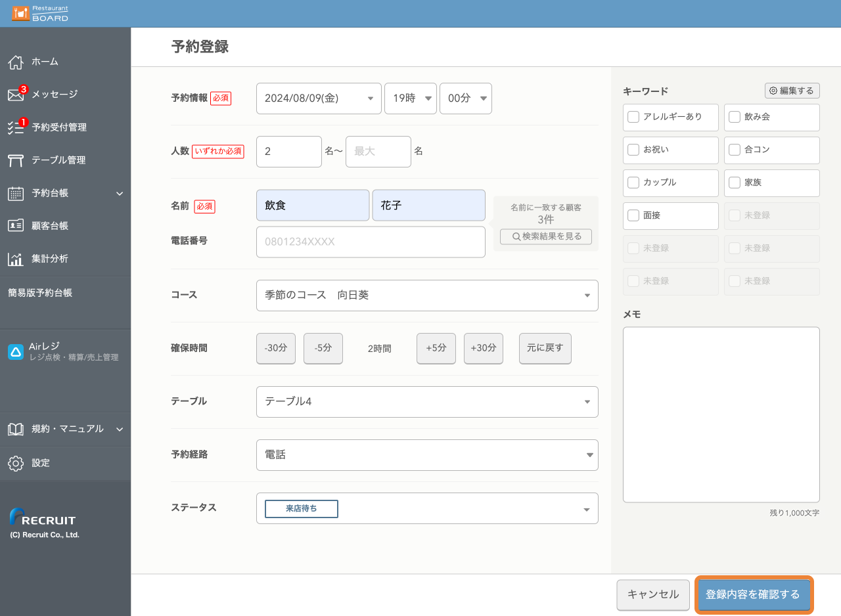
Task: Check the お祝い keyword checkbox
Action: tap(633, 150)
